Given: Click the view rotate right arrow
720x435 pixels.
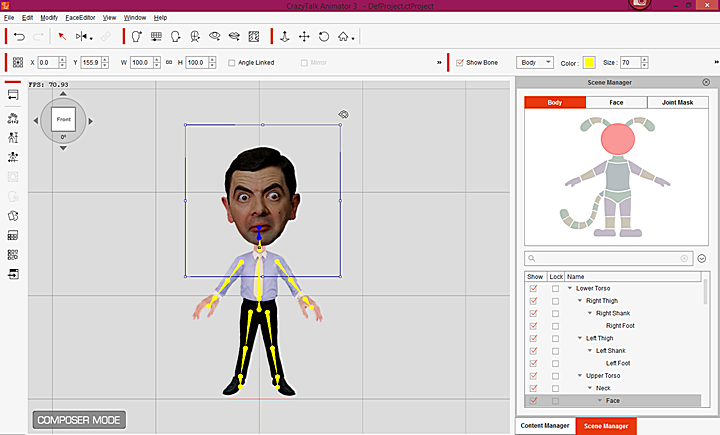Looking at the screenshot, I should tap(91, 121).
